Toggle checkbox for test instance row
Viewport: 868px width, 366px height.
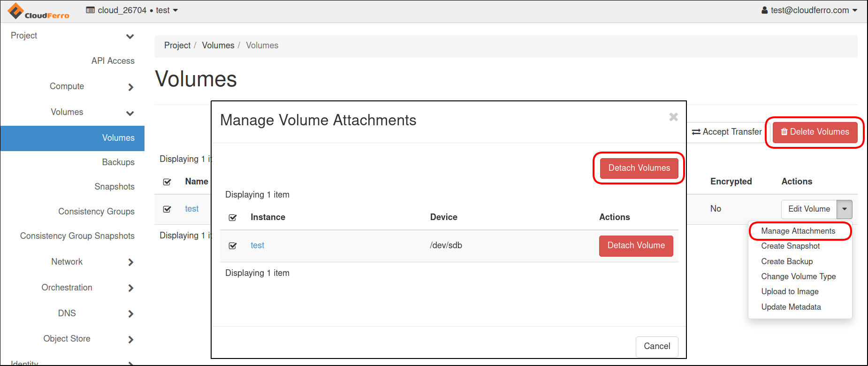tap(233, 245)
